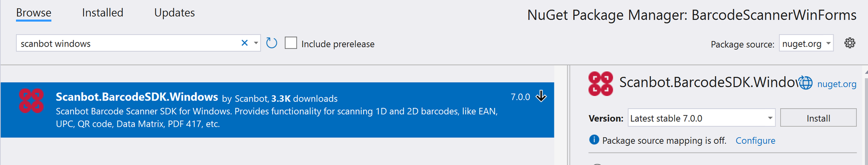The width and height of the screenshot is (868, 165).
Task: Click the Scanbot logo in the package list
Action: [31, 101]
